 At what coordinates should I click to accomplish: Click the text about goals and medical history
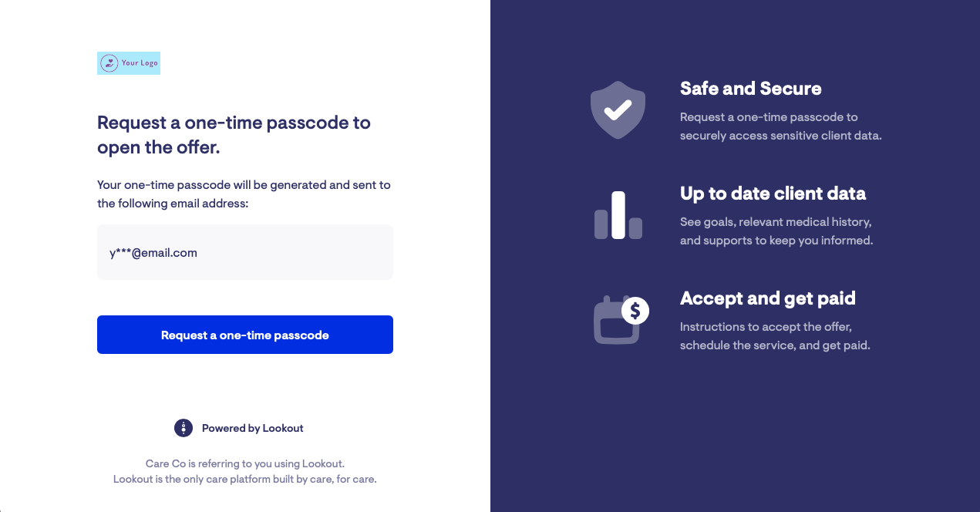(x=776, y=231)
